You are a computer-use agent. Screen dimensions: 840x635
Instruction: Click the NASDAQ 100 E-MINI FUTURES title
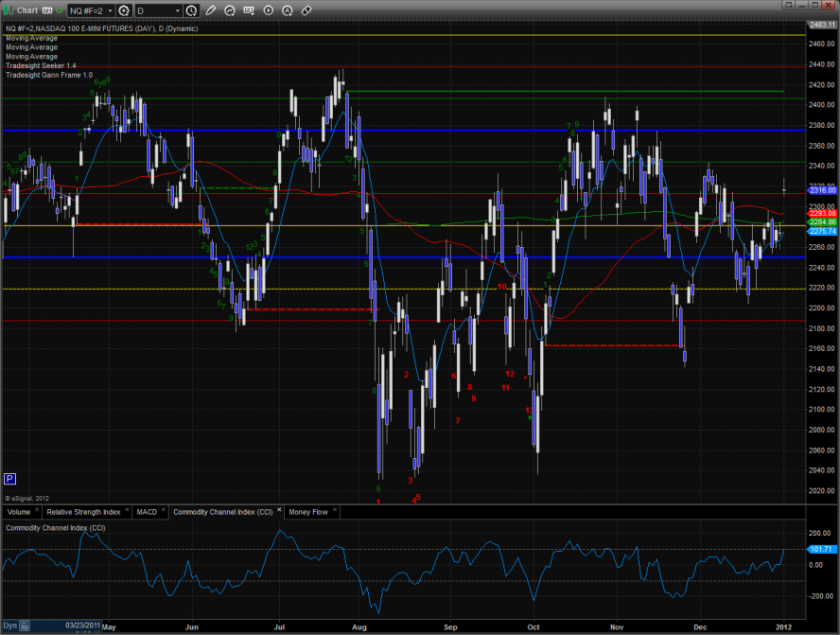[102, 28]
